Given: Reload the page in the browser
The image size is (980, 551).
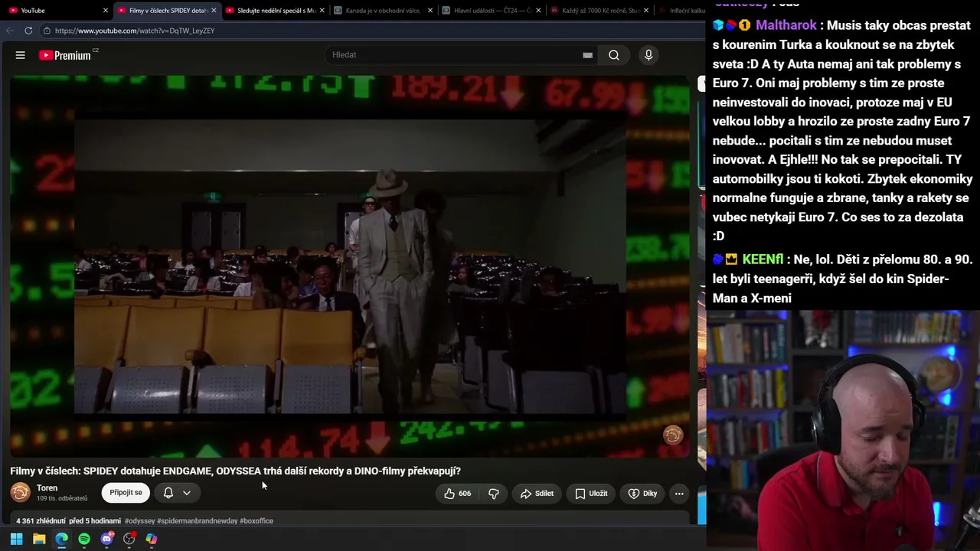Looking at the screenshot, I should (x=28, y=31).
